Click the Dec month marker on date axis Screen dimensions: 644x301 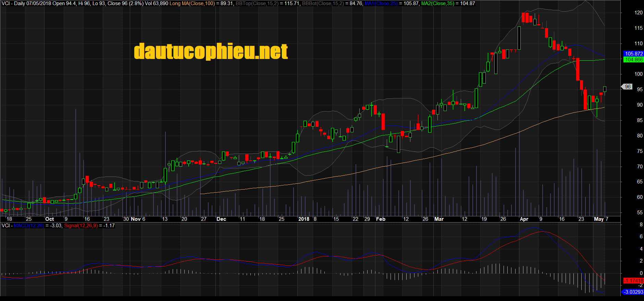click(221, 219)
